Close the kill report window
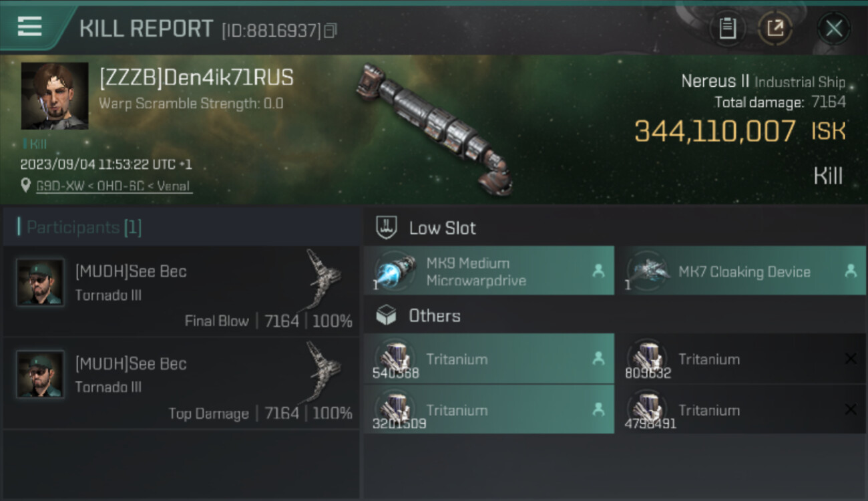 pyautogui.click(x=834, y=28)
